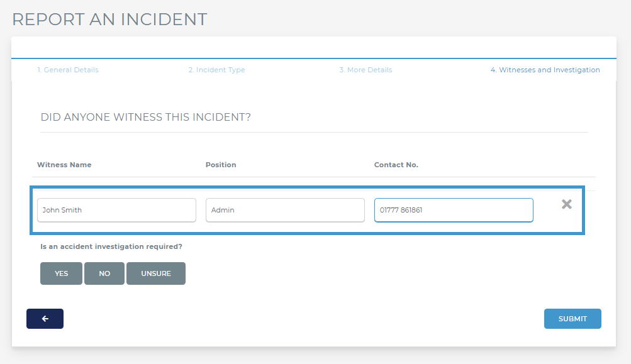
Task: Edit the Position field containing Admin
Action: pos(286,210)
